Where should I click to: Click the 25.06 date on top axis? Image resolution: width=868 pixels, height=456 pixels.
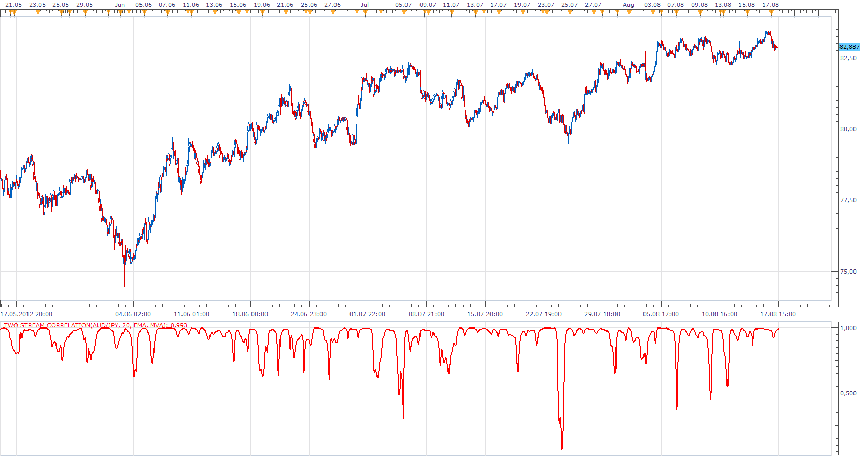[x=309, y=5]
